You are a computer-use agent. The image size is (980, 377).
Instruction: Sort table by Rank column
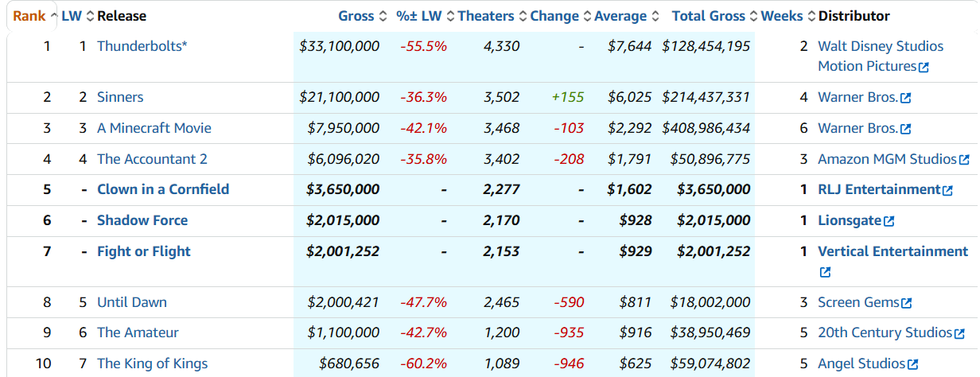29,16
